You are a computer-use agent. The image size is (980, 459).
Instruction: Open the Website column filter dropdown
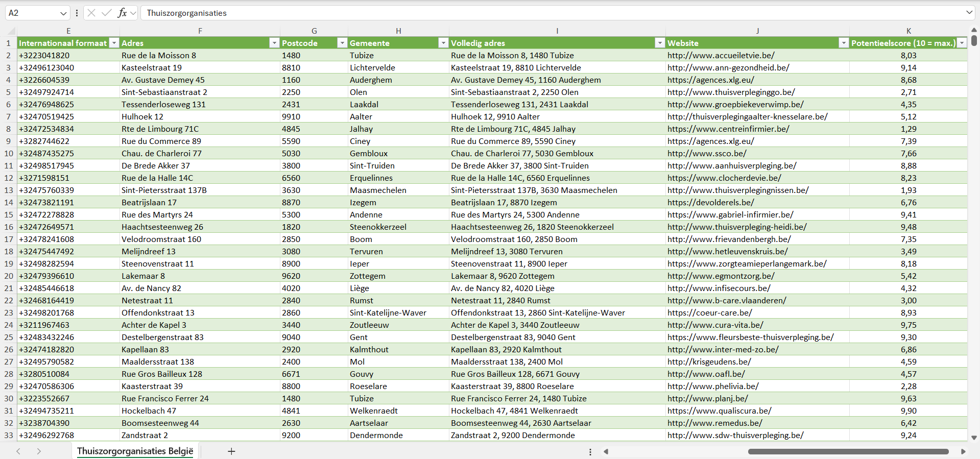[844, 43]
